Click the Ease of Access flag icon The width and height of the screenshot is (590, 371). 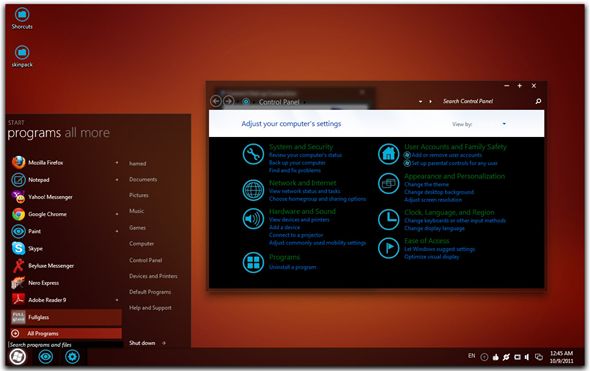coord(388,248)
